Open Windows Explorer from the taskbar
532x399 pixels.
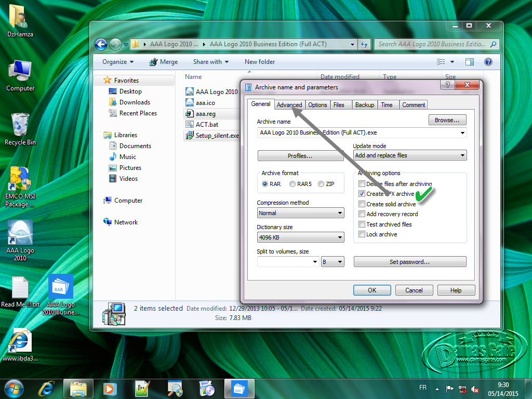(x=78, y=389)
